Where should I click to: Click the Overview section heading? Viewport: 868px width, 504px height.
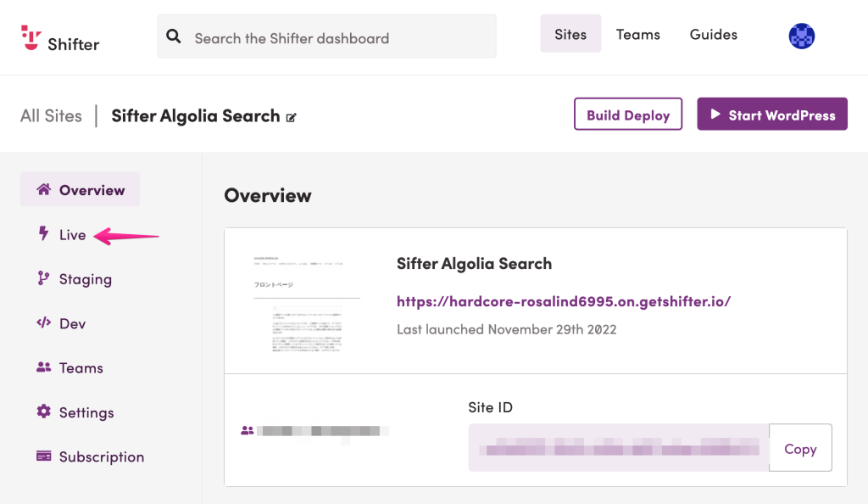pyautogui.click(x=268, y=195)
